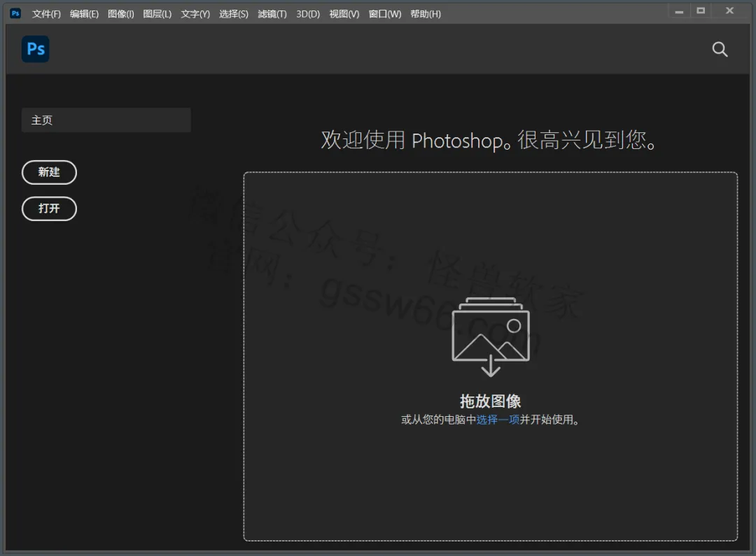Minimize the Photoshop window
The height and width of the screenshot is (556, 756).
click(x=679, y=11)
